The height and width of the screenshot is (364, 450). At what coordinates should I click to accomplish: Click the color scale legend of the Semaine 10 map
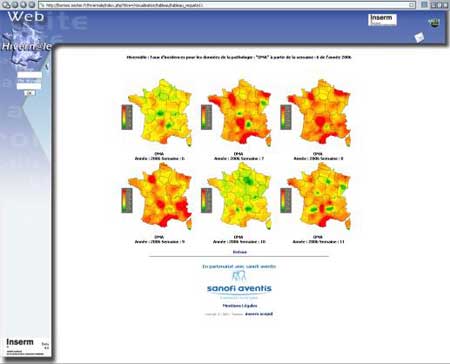pos(206,200)
